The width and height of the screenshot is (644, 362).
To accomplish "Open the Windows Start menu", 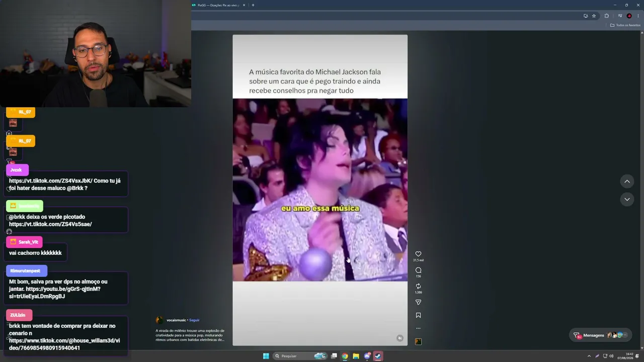I will tap(266, 356).
